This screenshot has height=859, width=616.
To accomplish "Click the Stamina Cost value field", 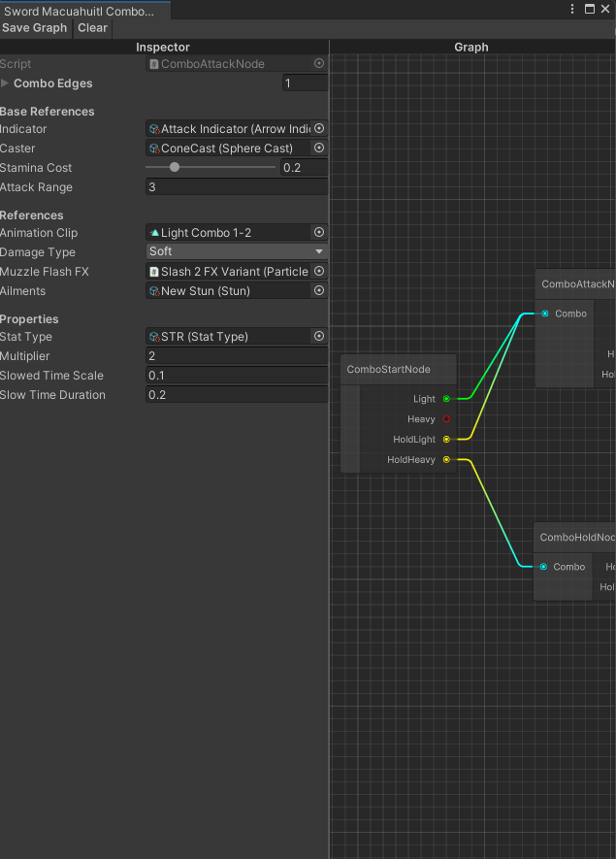I will (305, 168).
